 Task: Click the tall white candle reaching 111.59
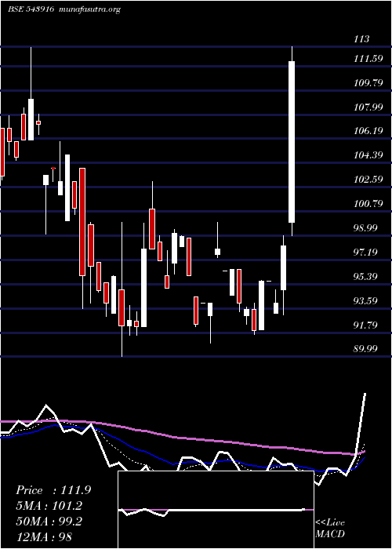point(292,141)
